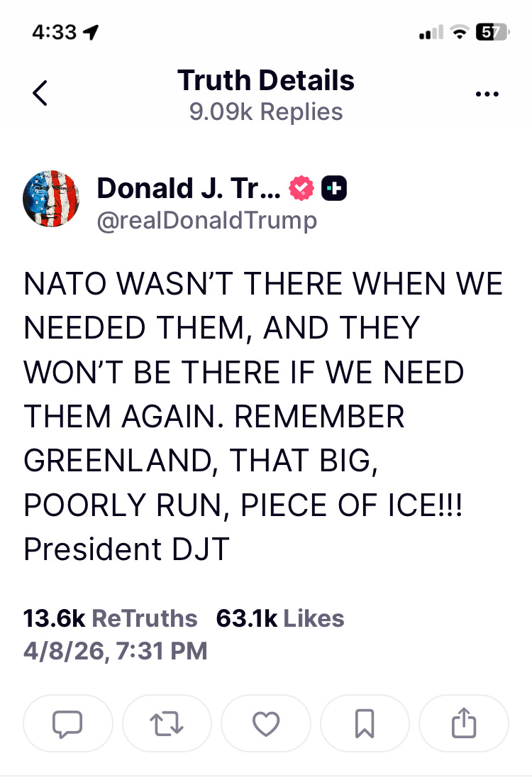Tap the share upload icon
Screen dimensions: 532x778
pos(464,724)
